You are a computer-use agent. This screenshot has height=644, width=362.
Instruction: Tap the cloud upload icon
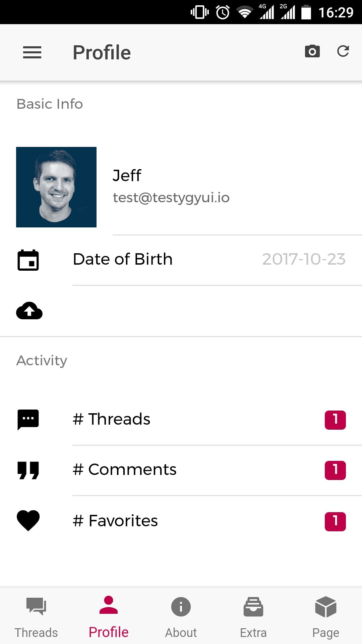(29, 311)
